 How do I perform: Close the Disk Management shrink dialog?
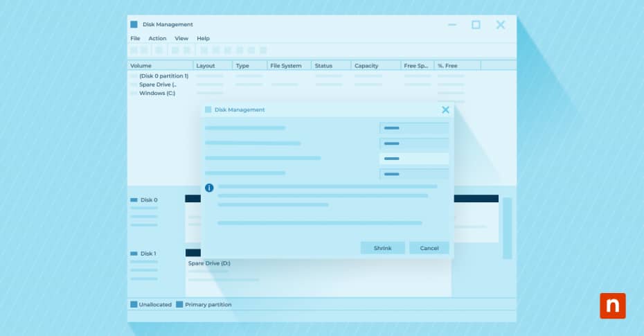445,109
